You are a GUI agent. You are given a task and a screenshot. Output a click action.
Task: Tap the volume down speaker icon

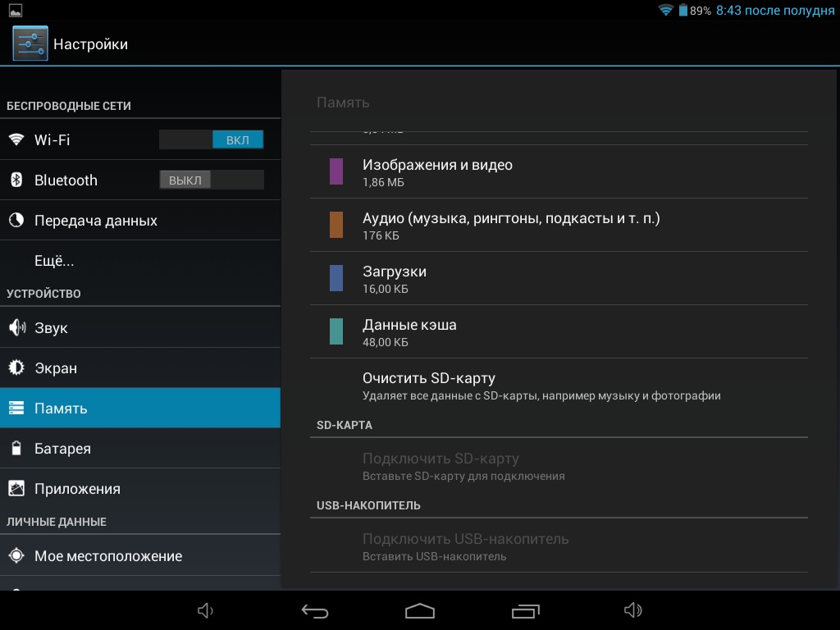coord(206,610)
